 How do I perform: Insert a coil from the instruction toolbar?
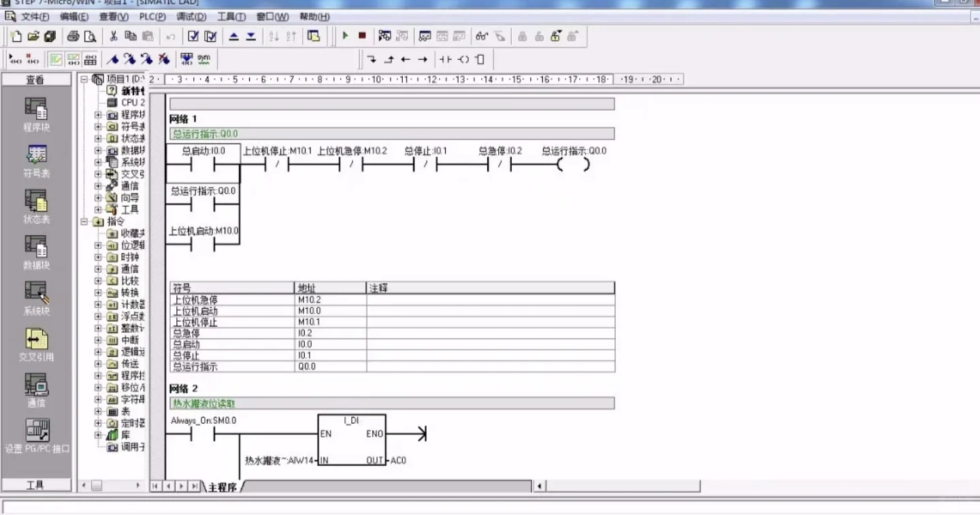coord(463,59)
